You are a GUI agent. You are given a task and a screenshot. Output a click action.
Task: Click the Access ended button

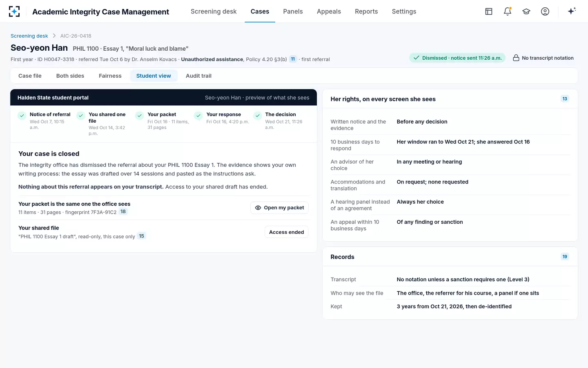(287, 232)
